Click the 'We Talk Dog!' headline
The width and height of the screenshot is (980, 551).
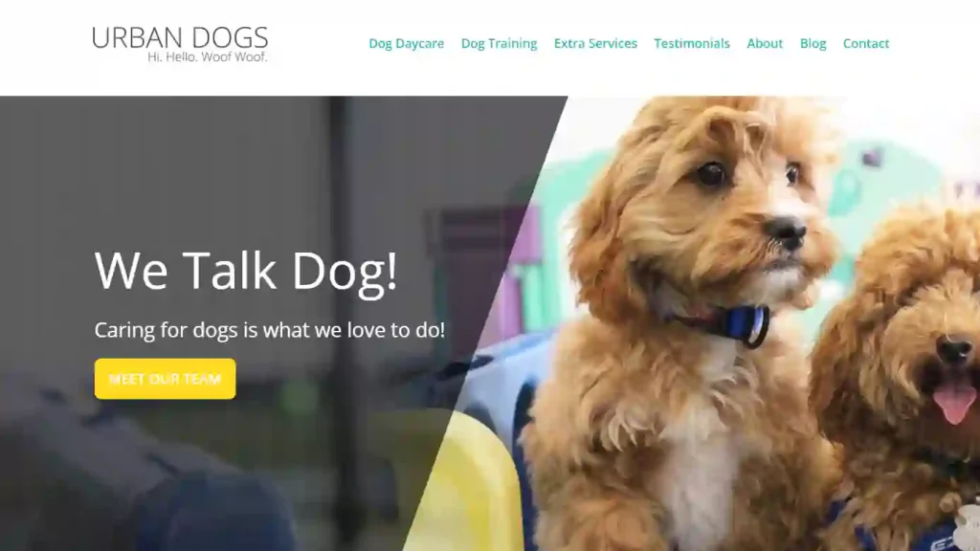pos(246,271)
